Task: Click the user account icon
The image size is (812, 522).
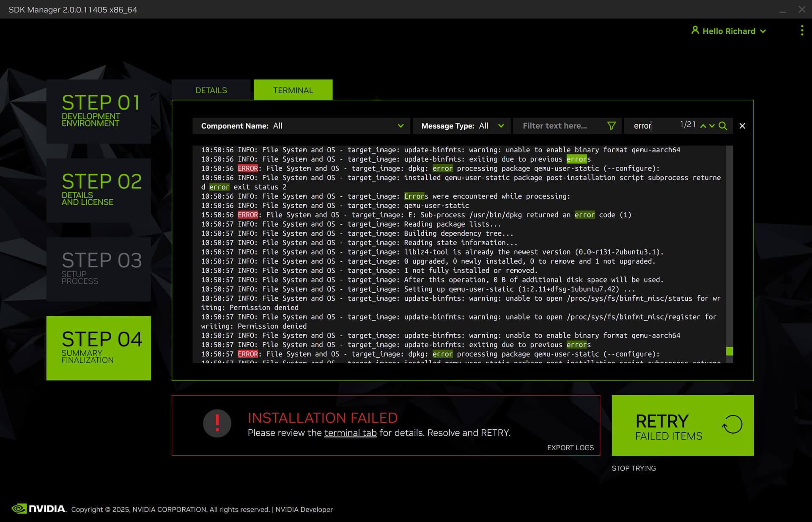Action: coord(695,30)
